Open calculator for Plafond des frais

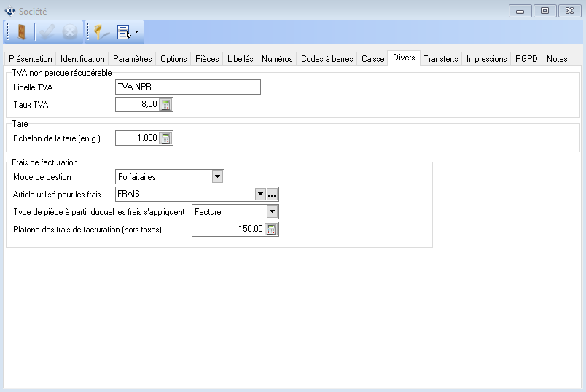(x=272, y=230)
